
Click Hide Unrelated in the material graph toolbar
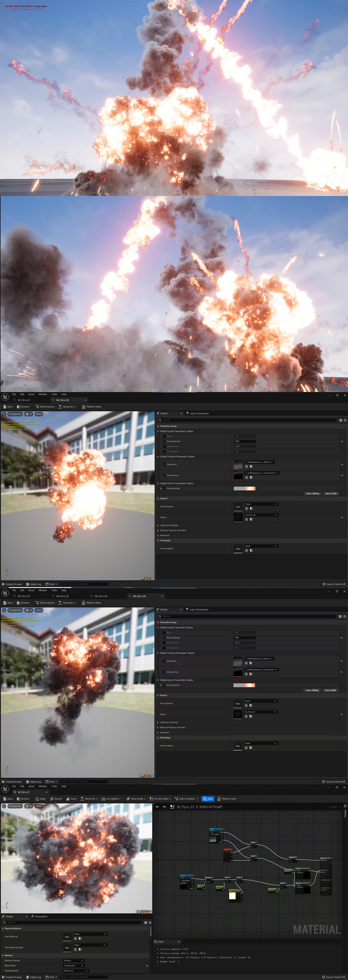[185, 799]
